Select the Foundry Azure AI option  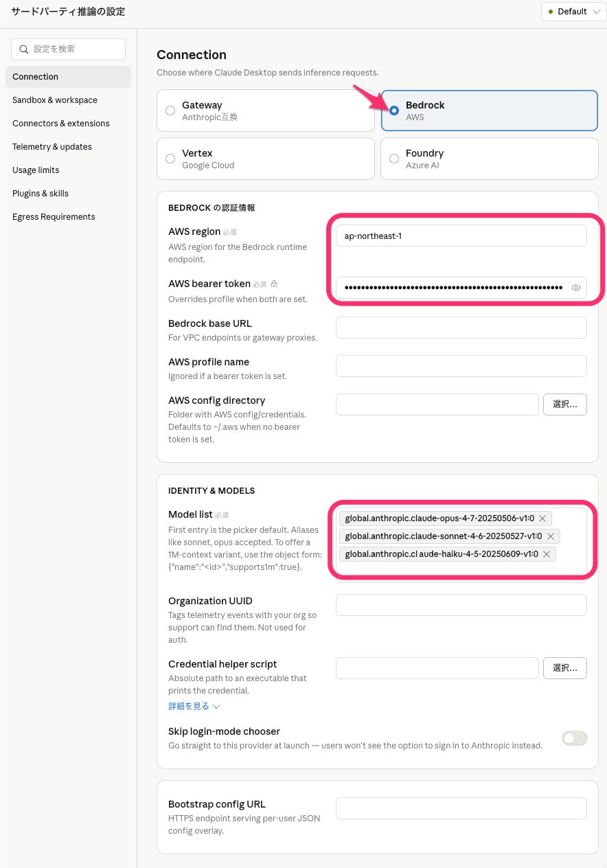[394, 159]
